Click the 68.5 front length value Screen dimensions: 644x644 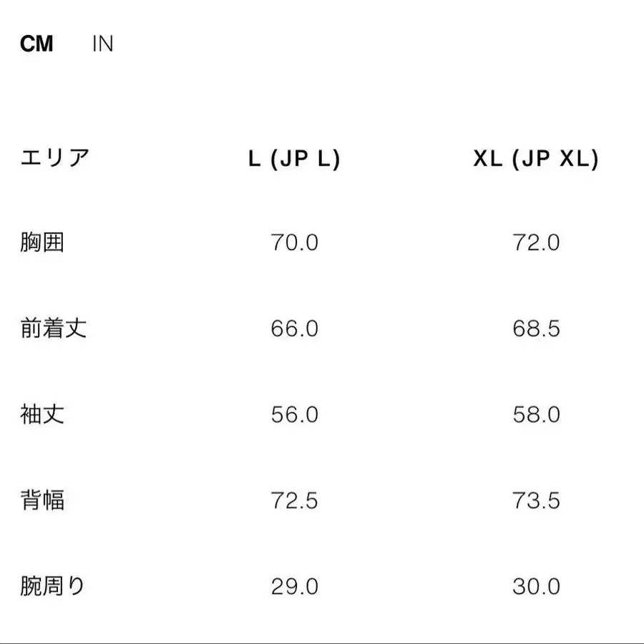(536, 329)
